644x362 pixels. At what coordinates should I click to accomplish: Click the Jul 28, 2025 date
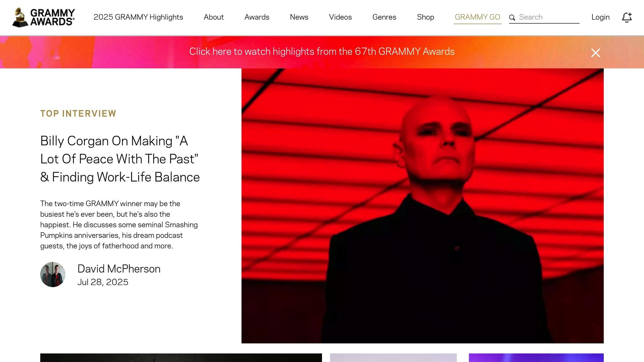pyautogui.click(x=103, y=282)
